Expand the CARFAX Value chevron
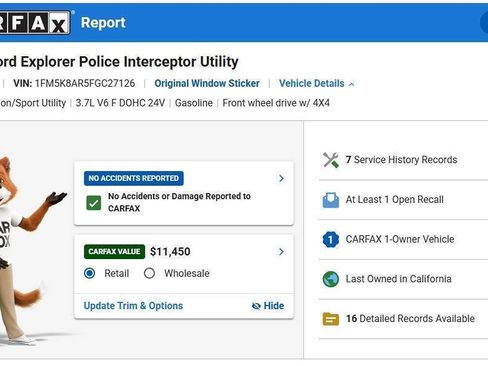The image size is (488, 366). 281,252
